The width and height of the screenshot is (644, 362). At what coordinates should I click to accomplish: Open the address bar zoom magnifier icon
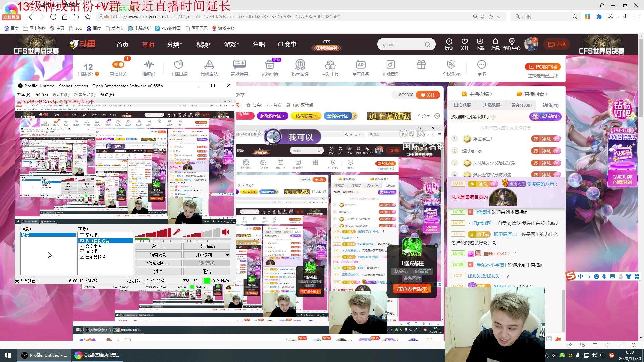475,17
